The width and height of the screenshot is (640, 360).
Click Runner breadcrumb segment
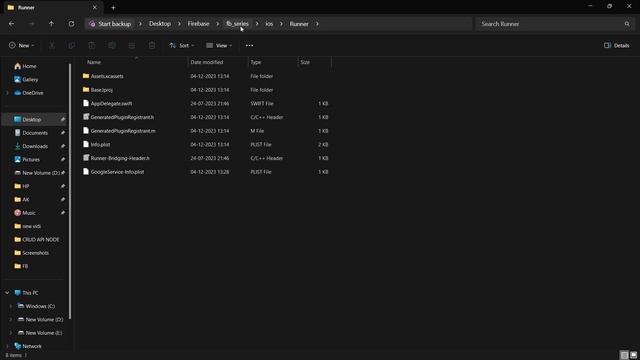click(x=299, y=24)
